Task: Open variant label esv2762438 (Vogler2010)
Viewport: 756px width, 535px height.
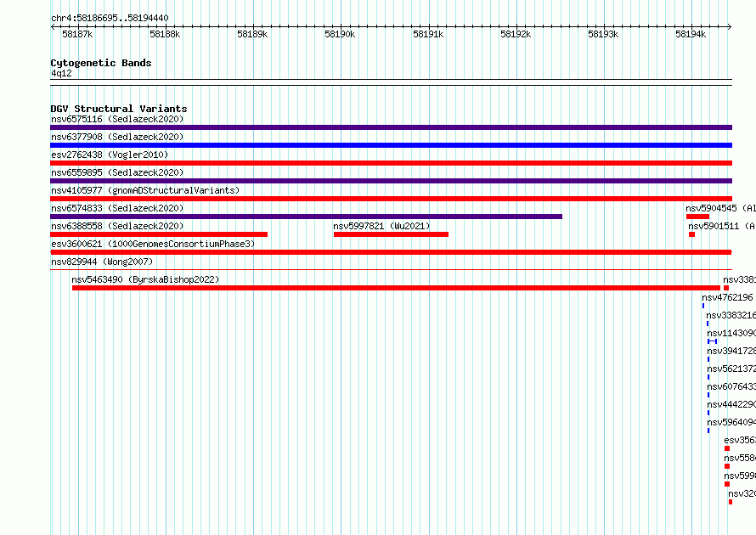Action: (110, 155)
